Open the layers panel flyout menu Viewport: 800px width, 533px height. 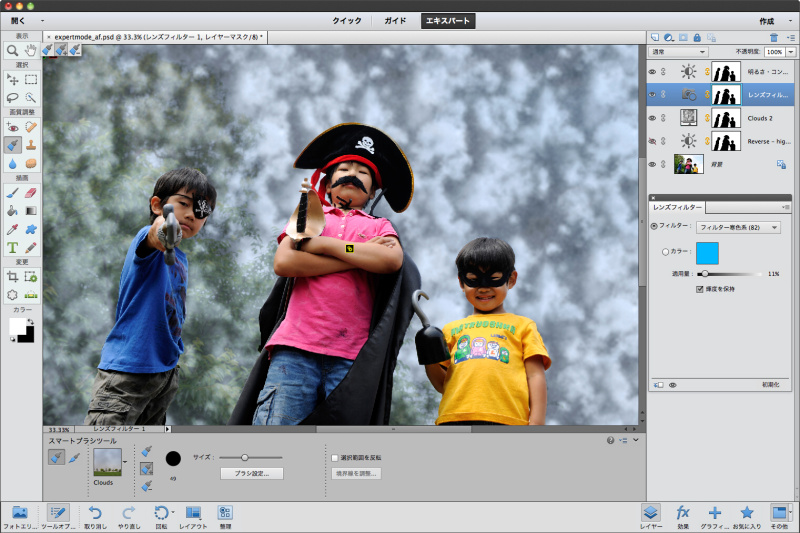[790, 38]
